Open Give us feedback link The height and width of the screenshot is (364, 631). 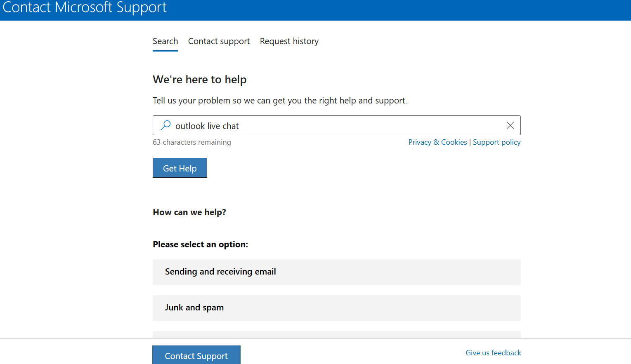494,353
